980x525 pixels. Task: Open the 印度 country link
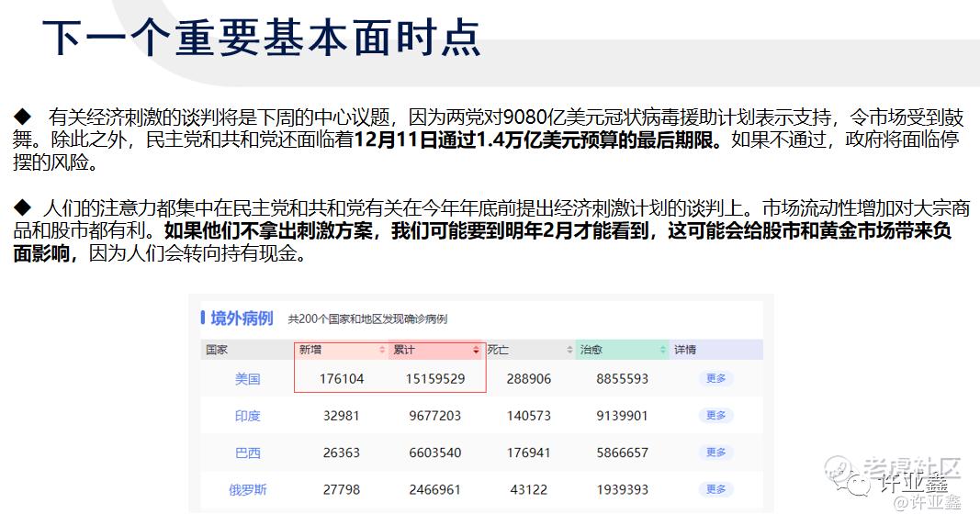coord(247,416)
